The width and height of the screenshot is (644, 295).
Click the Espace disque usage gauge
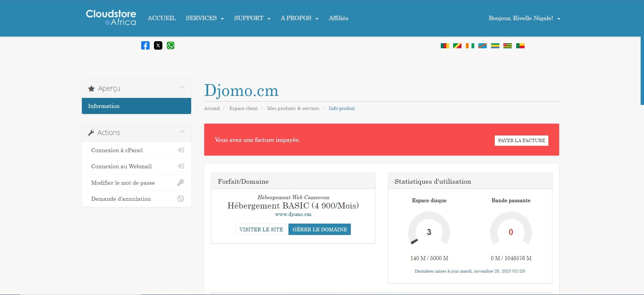coord(429,229)
